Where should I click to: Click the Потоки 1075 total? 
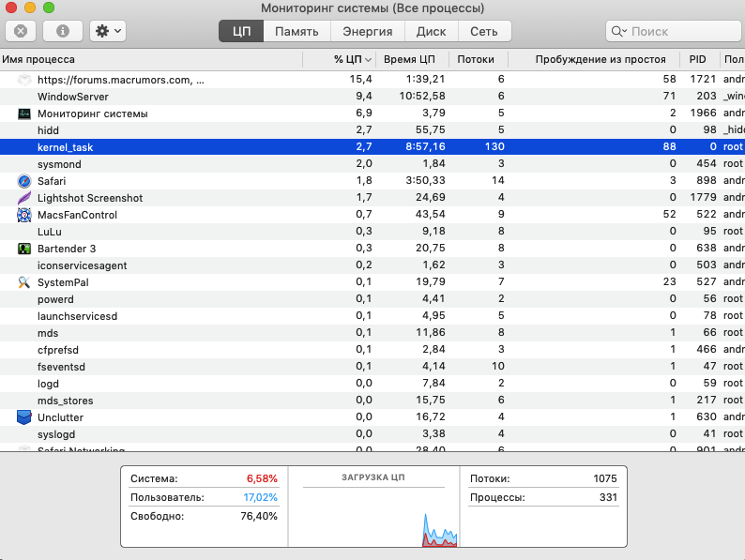605,478
